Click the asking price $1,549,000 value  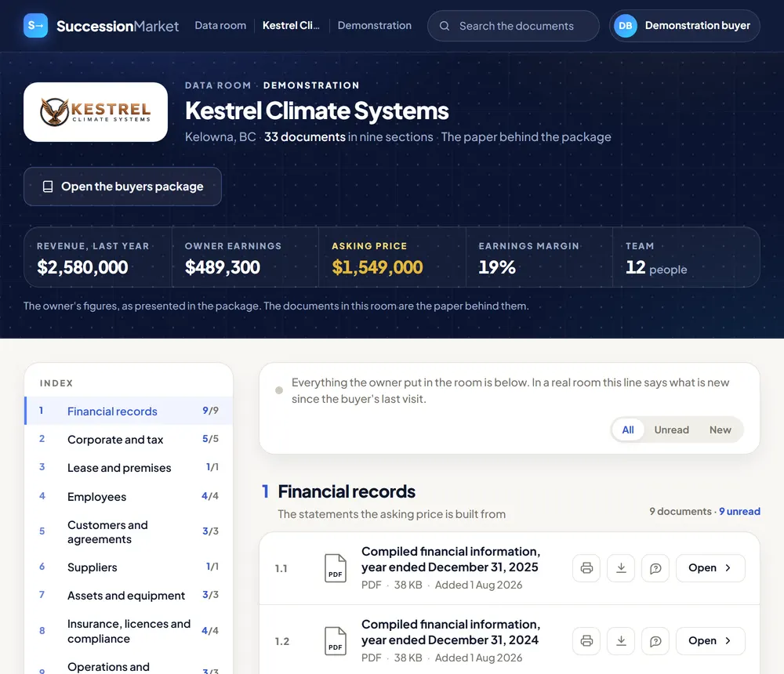378,267
